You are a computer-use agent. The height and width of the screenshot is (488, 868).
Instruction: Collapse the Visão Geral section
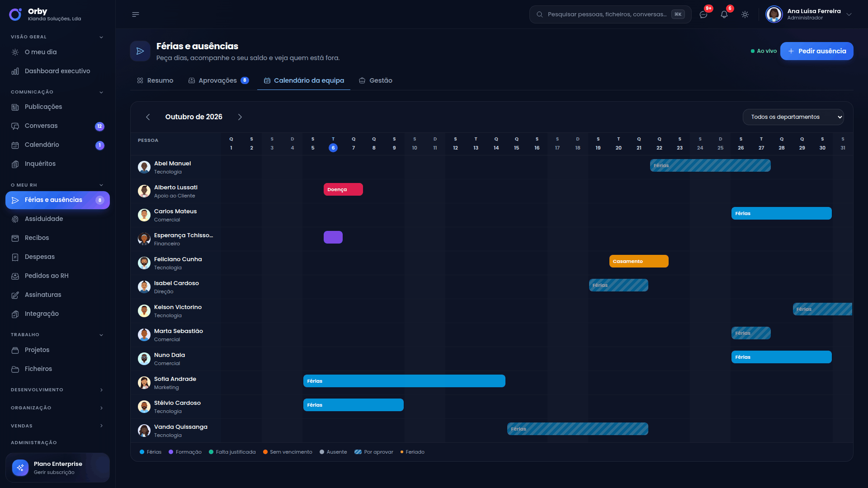click(x=57, y=37)
